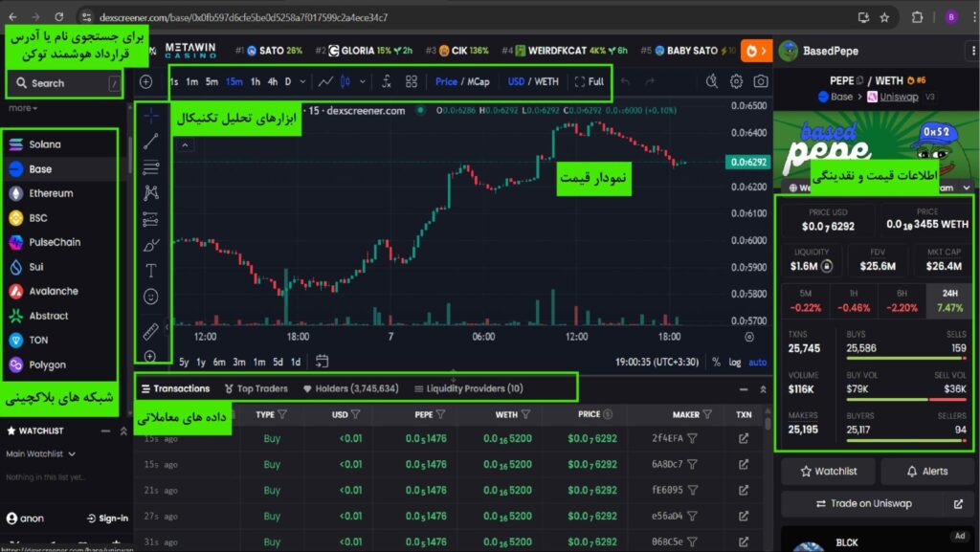The image size is (980, 552).
Task: Select the Text annotation tool
Action: 150,271
